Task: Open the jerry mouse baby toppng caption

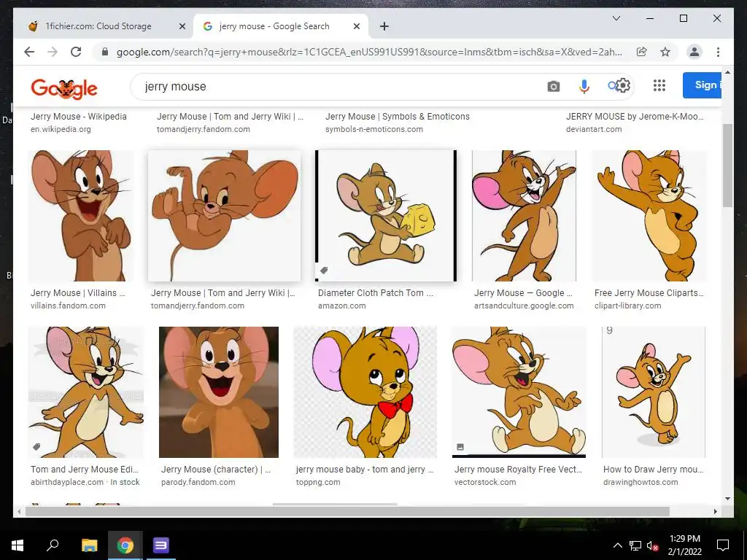Action: 365,469
